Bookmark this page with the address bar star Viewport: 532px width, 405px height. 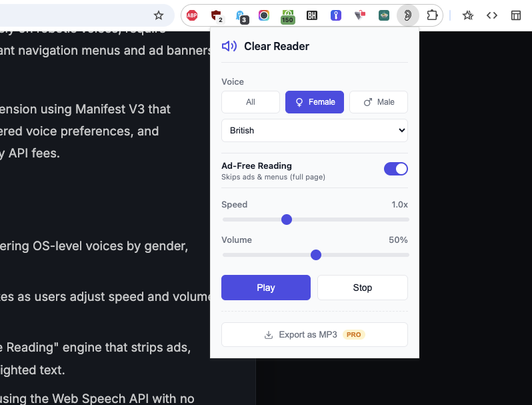click(x=159, y=15)
